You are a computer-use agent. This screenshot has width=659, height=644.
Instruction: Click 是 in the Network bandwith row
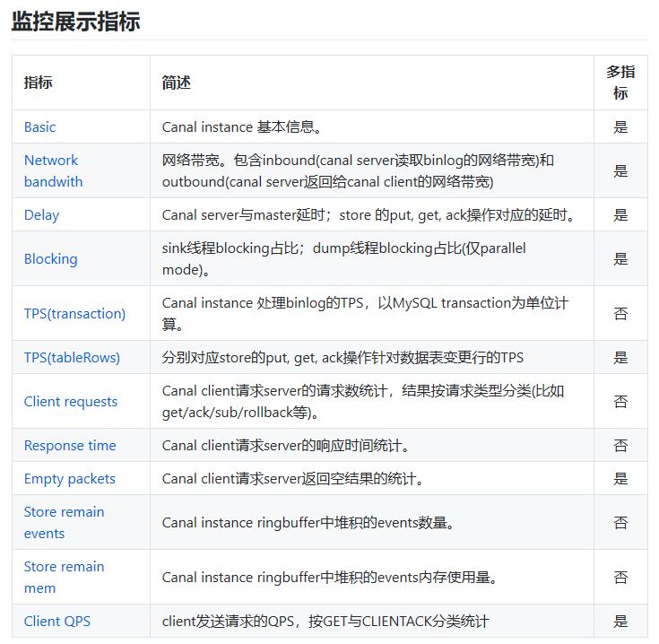click(x=620, y=170)
